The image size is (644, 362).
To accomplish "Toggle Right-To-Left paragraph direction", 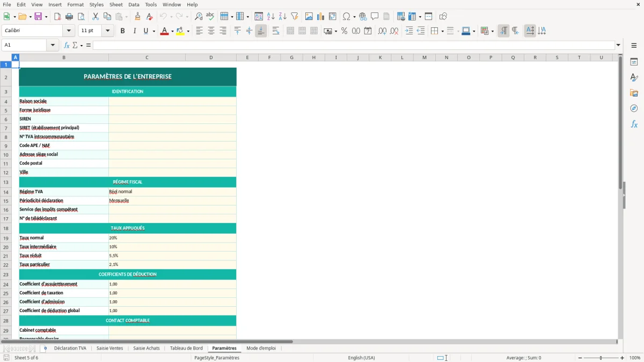I will click(515, 31).
